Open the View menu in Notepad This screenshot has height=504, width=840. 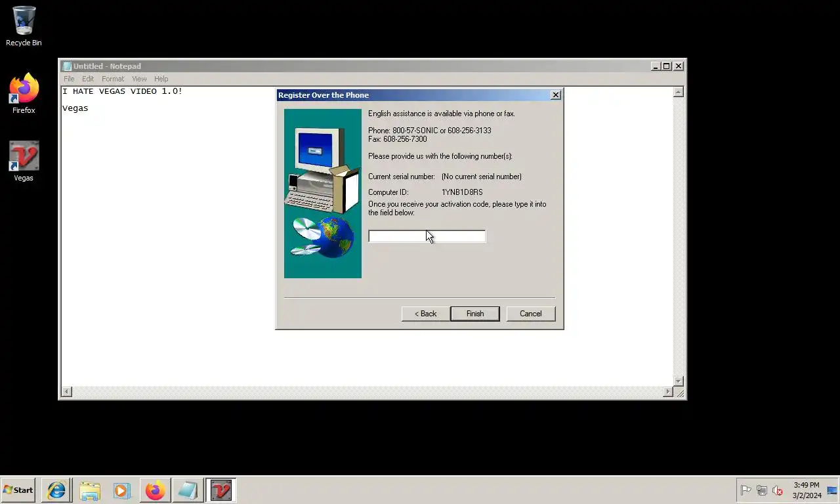pyautogui.click(x=139, y=79)
